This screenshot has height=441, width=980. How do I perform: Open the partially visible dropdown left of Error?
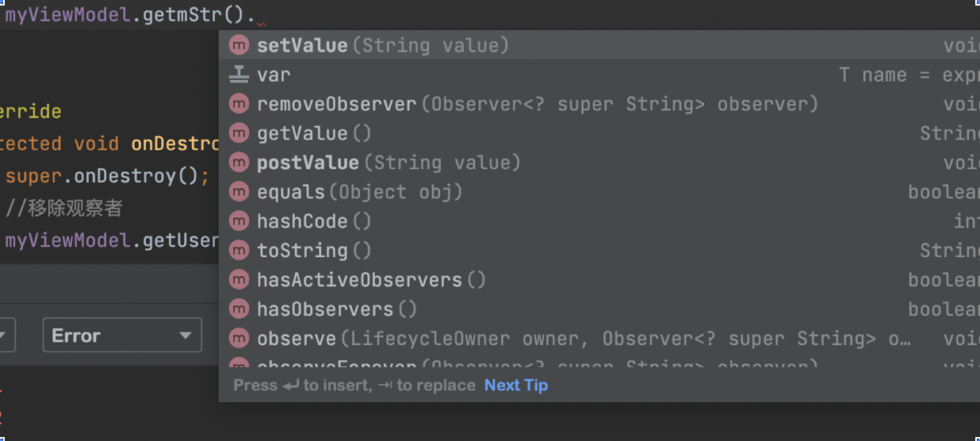6,336
